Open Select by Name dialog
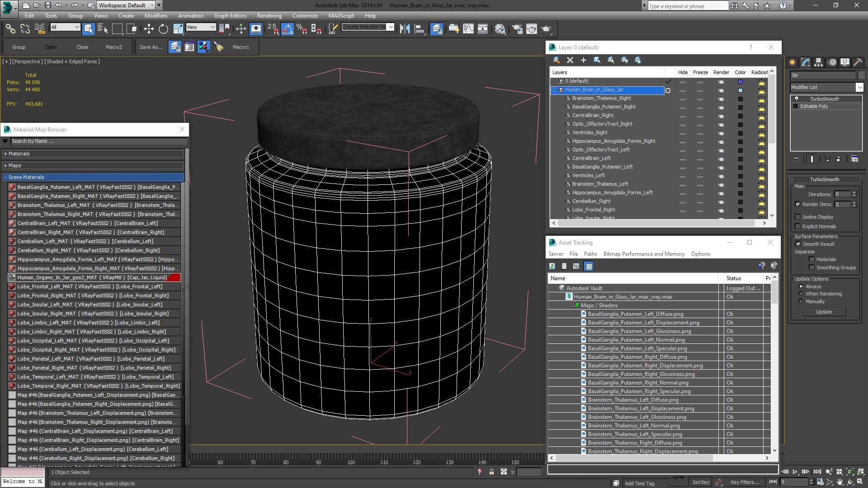 (103, 29)
